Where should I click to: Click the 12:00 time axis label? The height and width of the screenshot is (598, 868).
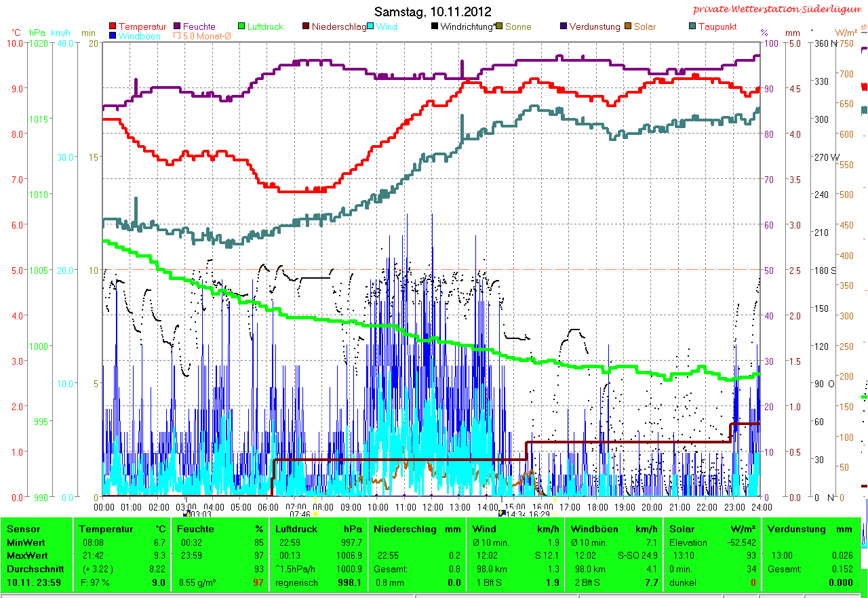tap(432, 506)
